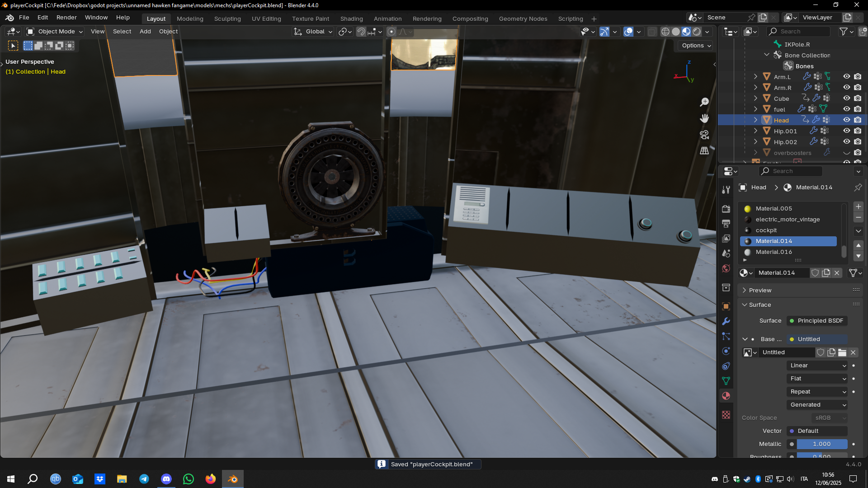This screenshot has height=488, width=868.
Task: Hide Head in viewport via eye icon
Action: point(847,120)
